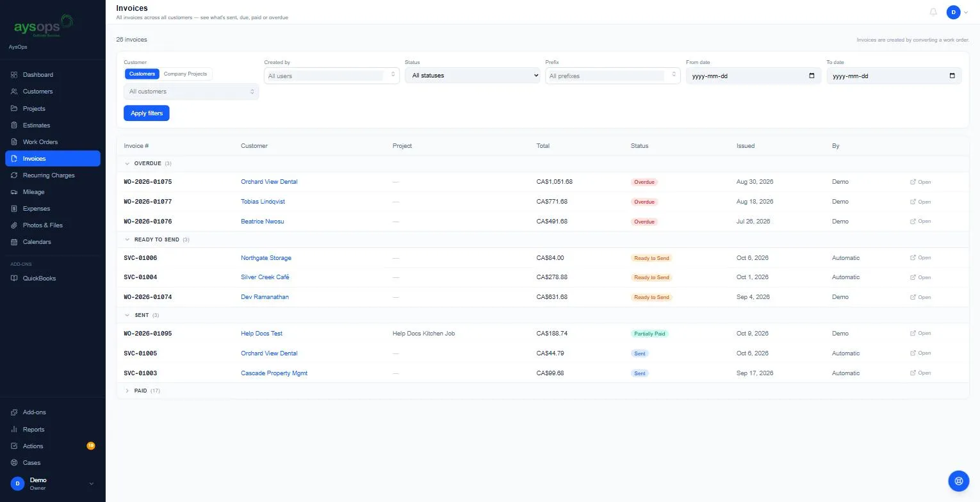Go to Projects in sidebar
980x502 pixels.
(53, 109)
